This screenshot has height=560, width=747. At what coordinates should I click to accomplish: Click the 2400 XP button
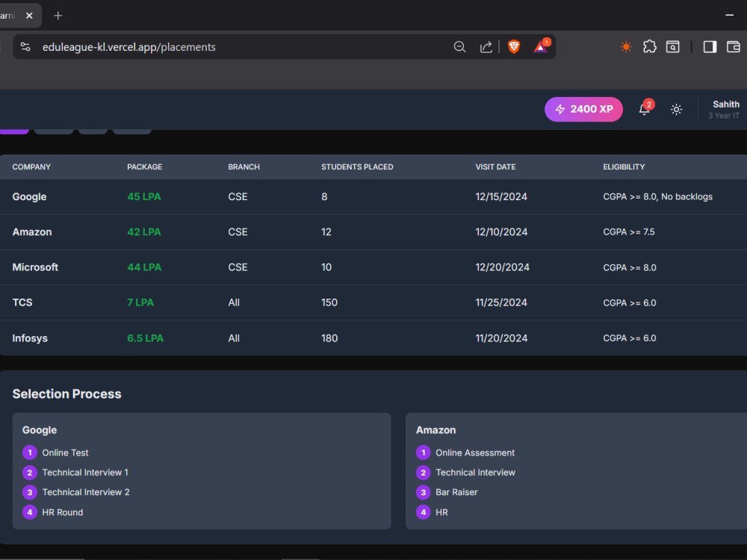point(583,109)
